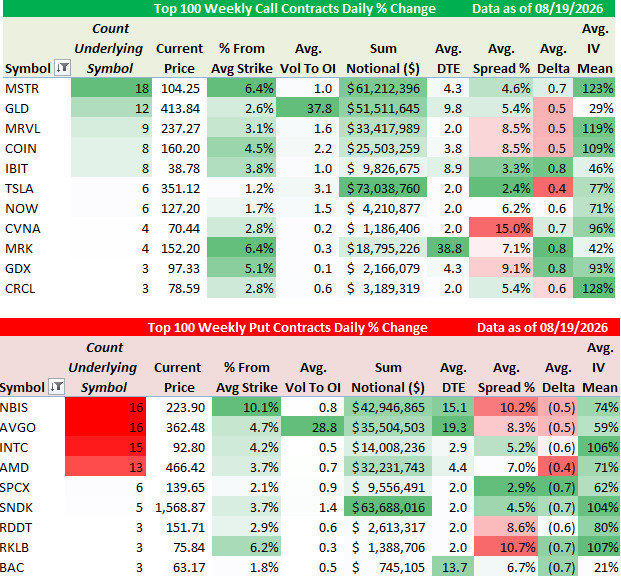Click RDDT notional value 2,613,317
The height and width of the screenshot is (576, 621).
[x=388, y=527]
